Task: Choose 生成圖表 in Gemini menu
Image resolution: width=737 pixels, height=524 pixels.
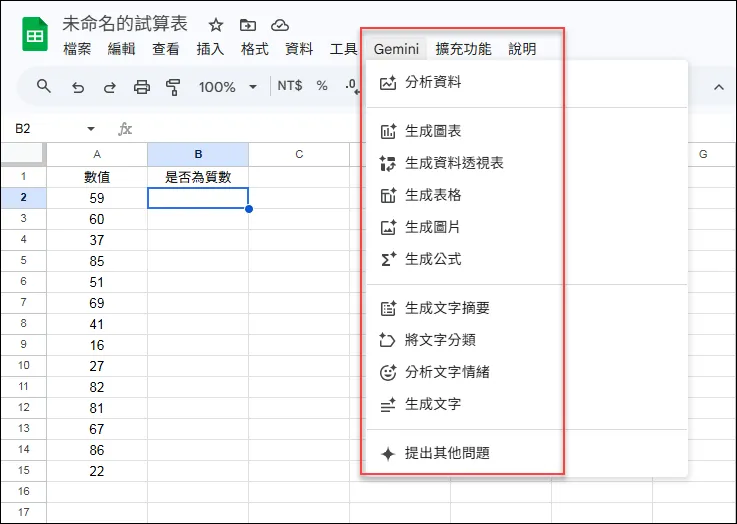Action: tap(526, 131)
